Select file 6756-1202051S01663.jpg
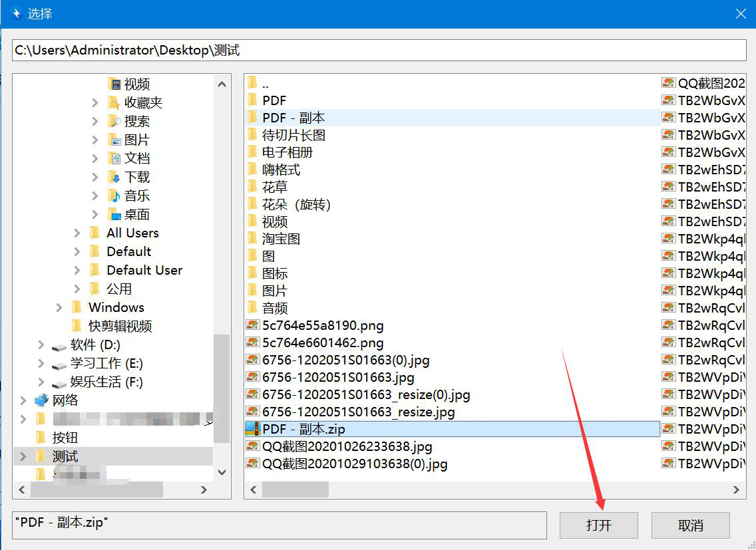This screenshot has width=756, height=550. pos(338,378)
